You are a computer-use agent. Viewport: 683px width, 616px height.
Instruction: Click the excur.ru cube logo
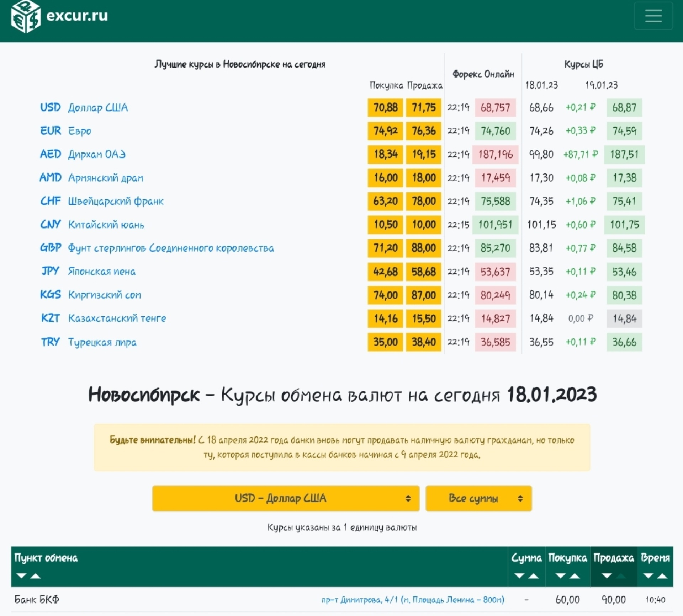pyautogui.click(x=25, y=16)
